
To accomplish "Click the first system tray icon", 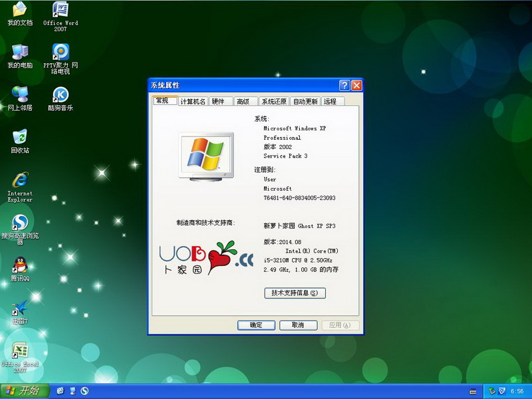I will coord(491,391).
